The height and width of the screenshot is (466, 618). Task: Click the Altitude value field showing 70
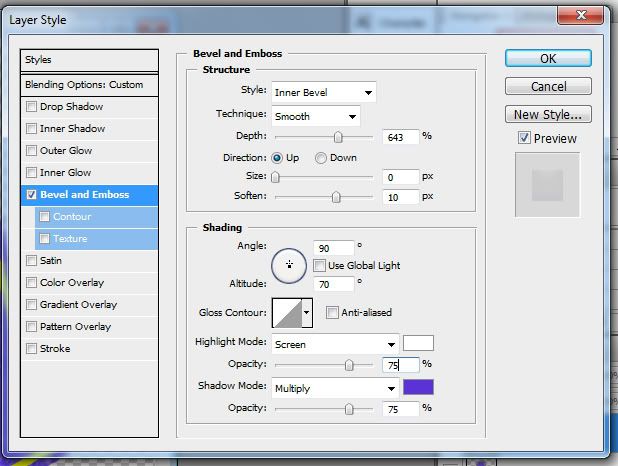tap(334, 284)
